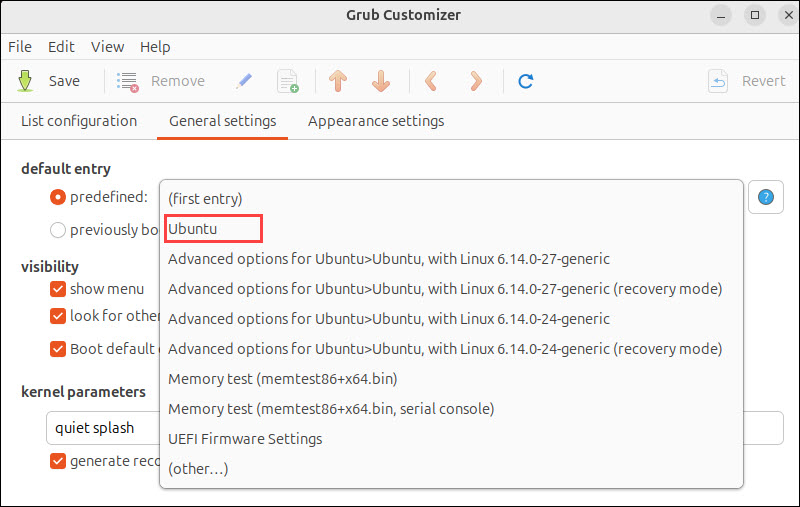800x507 pixels.
Task: Select Linux 6.14.0-24-generic non-recovery entry
Action: (x=452, y=319)
